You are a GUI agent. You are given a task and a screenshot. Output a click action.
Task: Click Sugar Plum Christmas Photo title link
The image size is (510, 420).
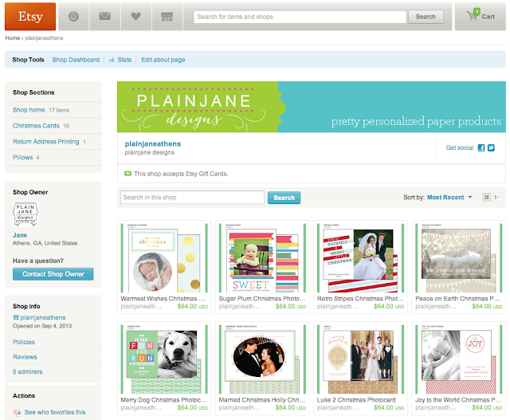(262, 299)
